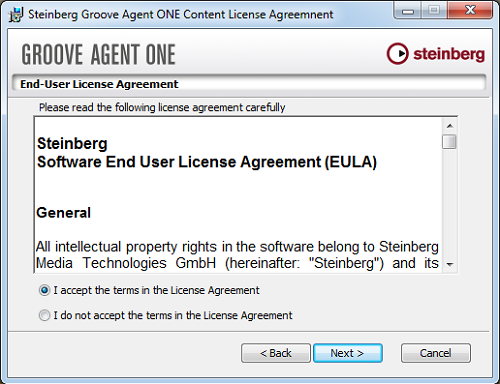500x384 pixels.
Task: Go to the Next installer step
Action: click(x=348, y=353)
